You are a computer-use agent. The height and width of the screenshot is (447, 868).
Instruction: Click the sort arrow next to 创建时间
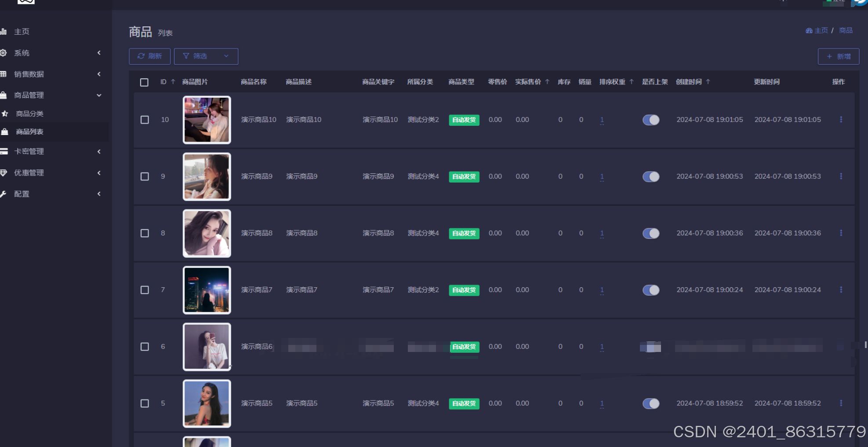[708, 82]
